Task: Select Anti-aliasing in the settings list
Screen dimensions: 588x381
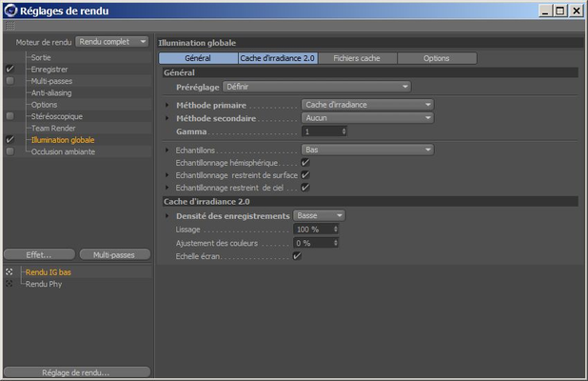Action: (x=51, y=92)
